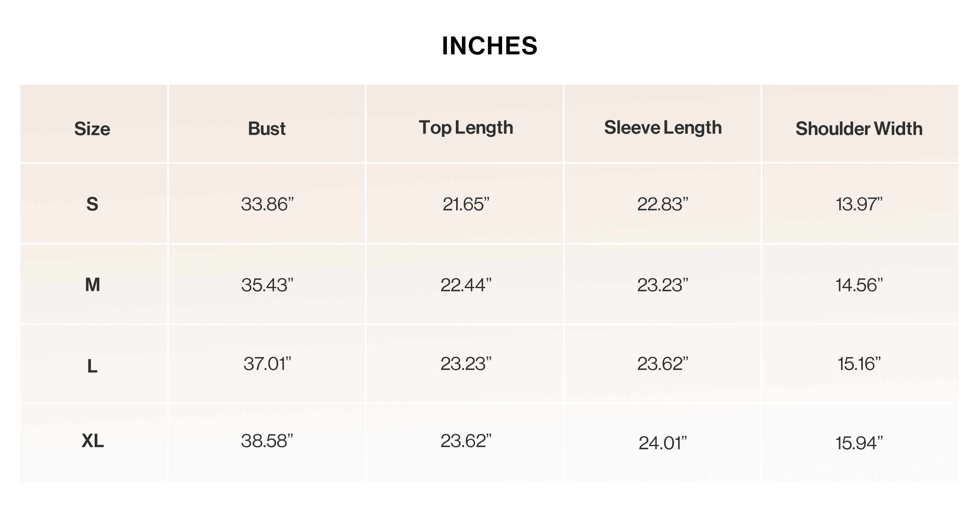Select the XL size row label
The width and height of the screenshot is (980, 522).
click(92, 441)
